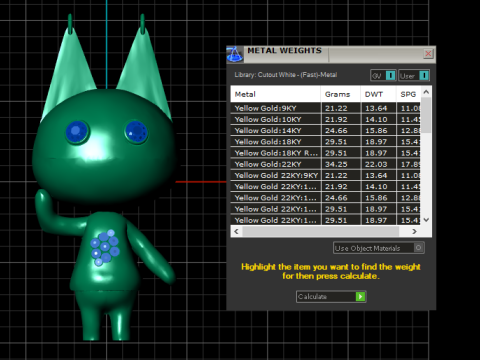Click the 22.03 DWT cell
480x360 pixels.
click(x=379, y=164)
